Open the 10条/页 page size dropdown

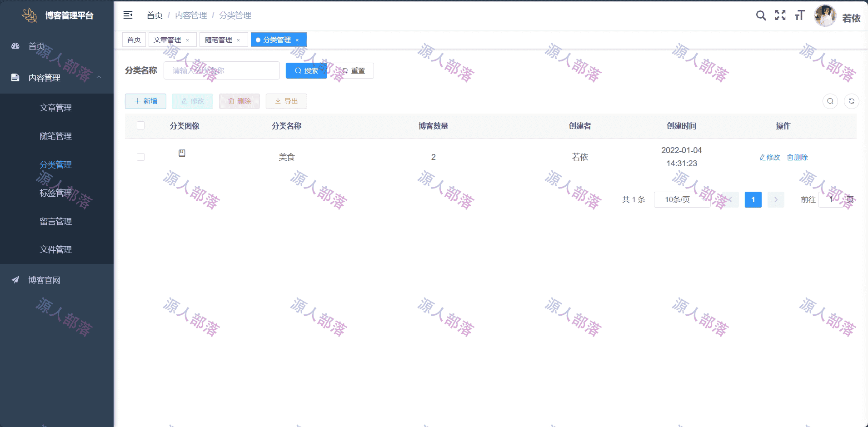click(682, 199)
